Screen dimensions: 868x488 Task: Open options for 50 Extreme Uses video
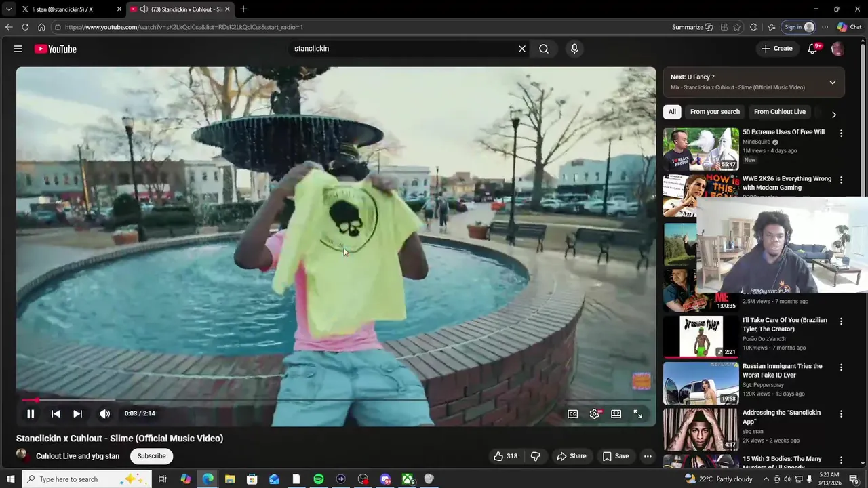[841, 134]
